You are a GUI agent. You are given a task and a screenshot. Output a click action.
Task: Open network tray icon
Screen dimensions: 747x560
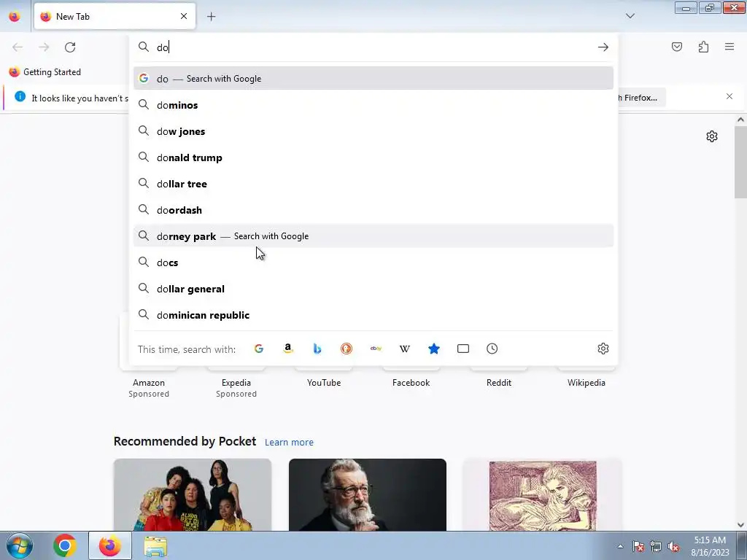(x=656, y=547)
